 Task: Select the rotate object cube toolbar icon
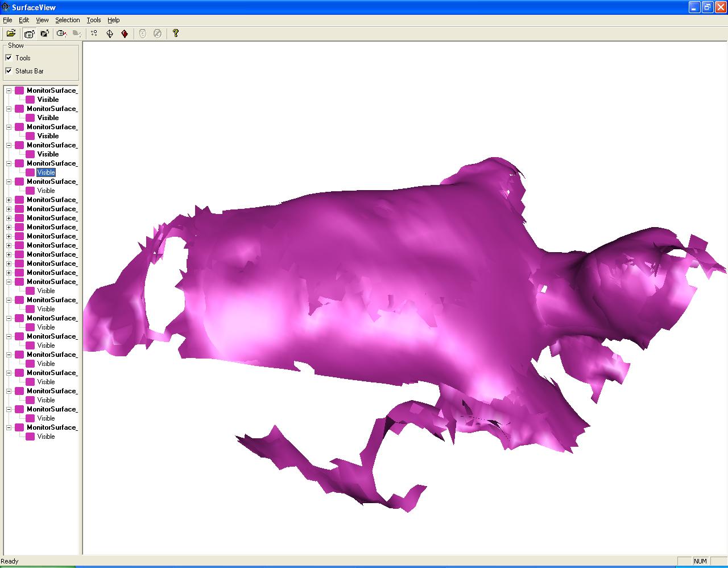point(44,34)
